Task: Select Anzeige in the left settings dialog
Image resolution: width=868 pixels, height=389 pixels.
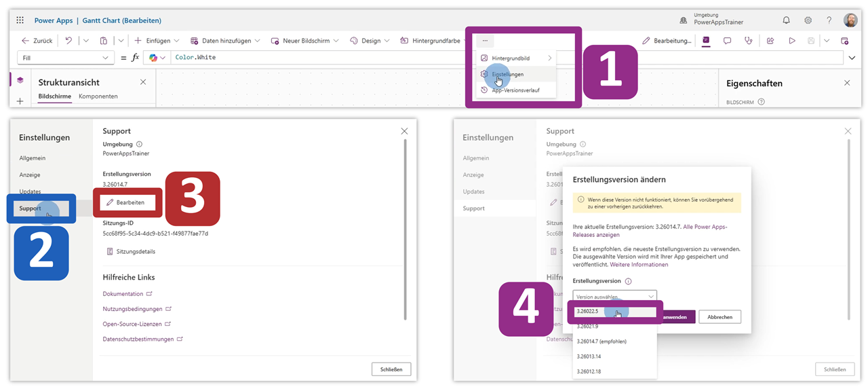Action: 30,175
